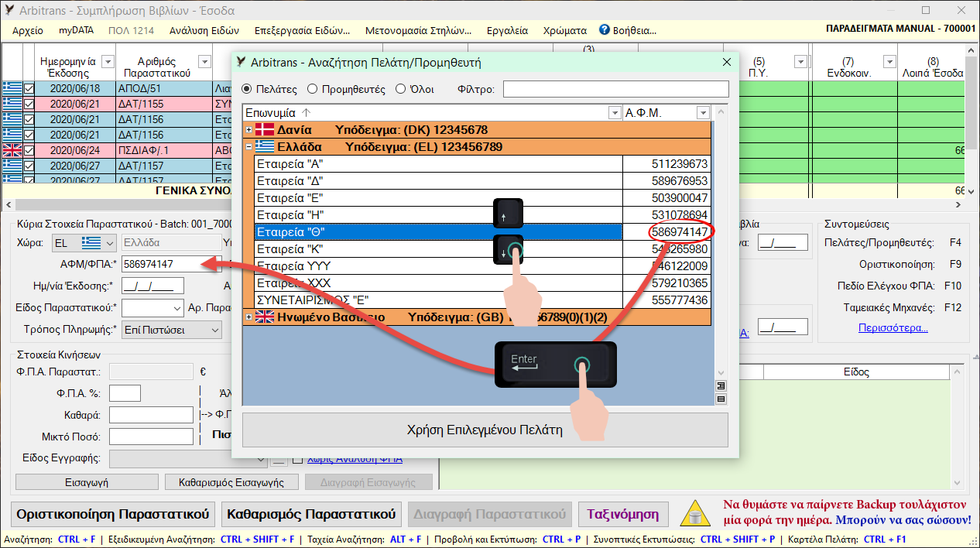Collapse the Ελλάδα country group

tap(248, 147)
